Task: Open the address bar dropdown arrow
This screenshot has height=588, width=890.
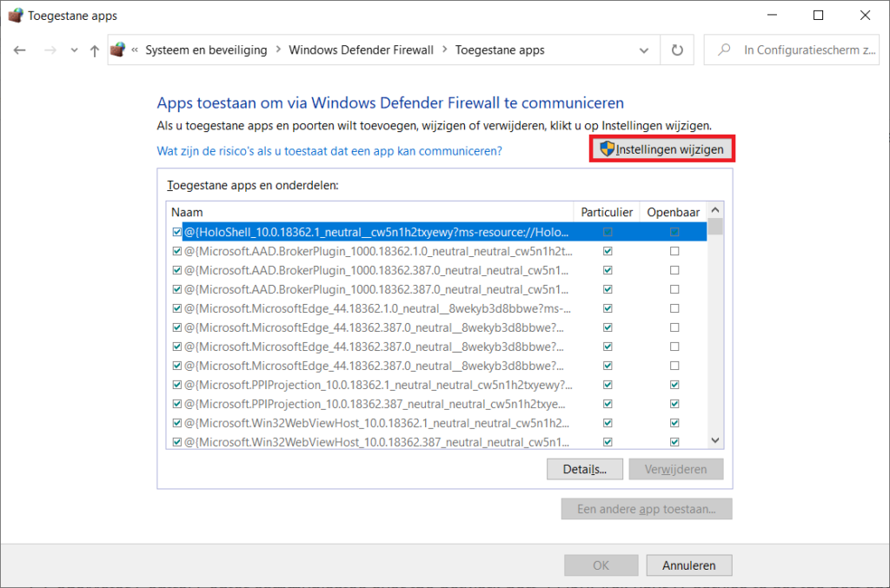Action: pyautogui.click(x=643, y=50)
